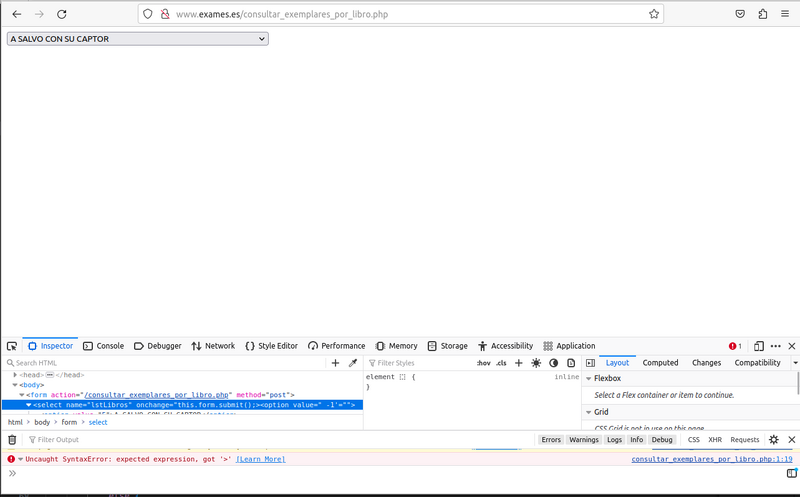Clear the web console output
Screen dimensions: 800x497
coord(12,439)
